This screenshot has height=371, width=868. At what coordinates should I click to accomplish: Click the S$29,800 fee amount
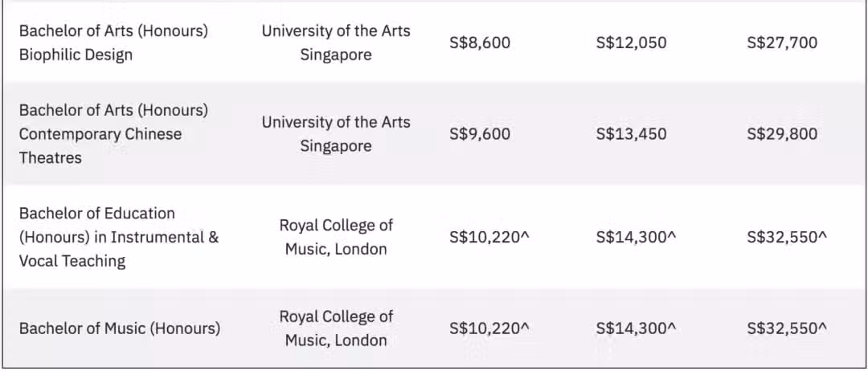coord(782,134)
